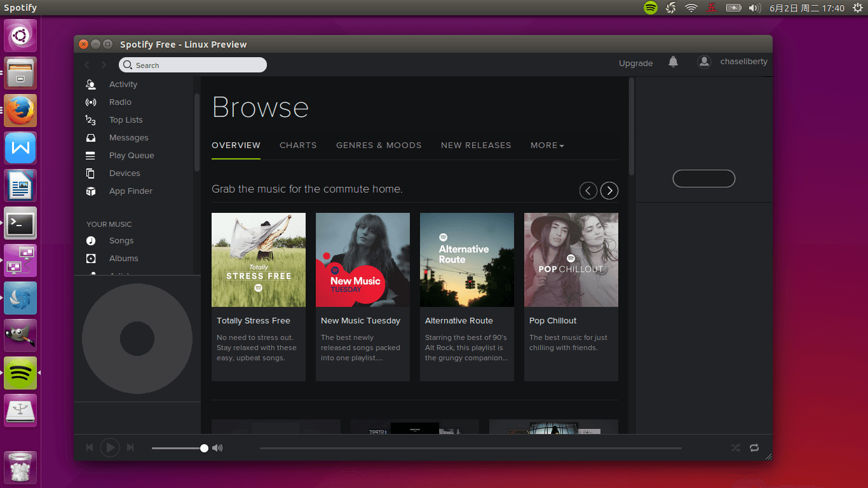This screenshot has width=868, height=488.
Task: Toggle repeat mode
Action: [754, 448]
